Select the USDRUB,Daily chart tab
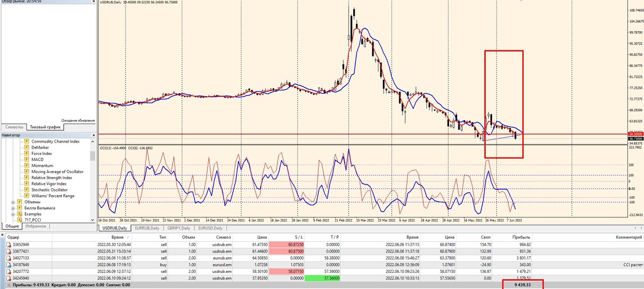Image resolution: width=644 pixels, height=289 pixels. click(x=115, y=228)
